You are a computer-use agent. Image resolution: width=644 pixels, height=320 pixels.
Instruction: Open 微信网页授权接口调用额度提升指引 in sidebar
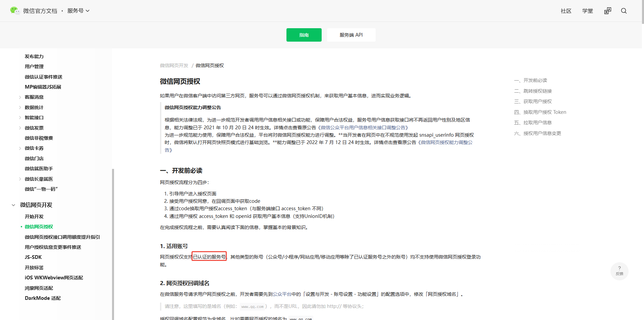(62, 237)
